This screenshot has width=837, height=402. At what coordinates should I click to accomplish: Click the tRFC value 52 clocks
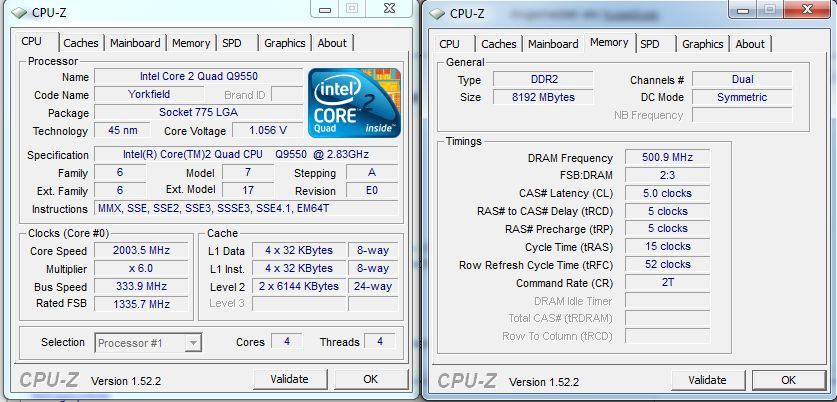667,264
